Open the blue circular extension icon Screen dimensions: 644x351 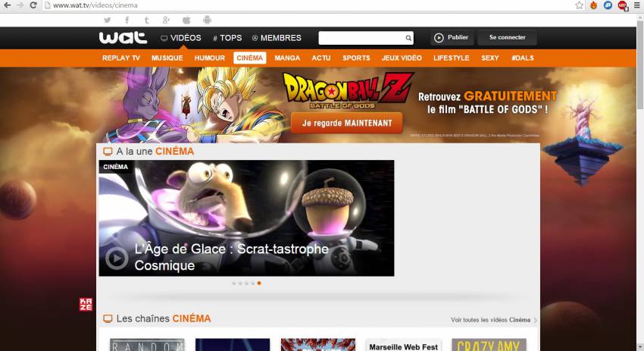pyautogui.click(x=608, y=5)
